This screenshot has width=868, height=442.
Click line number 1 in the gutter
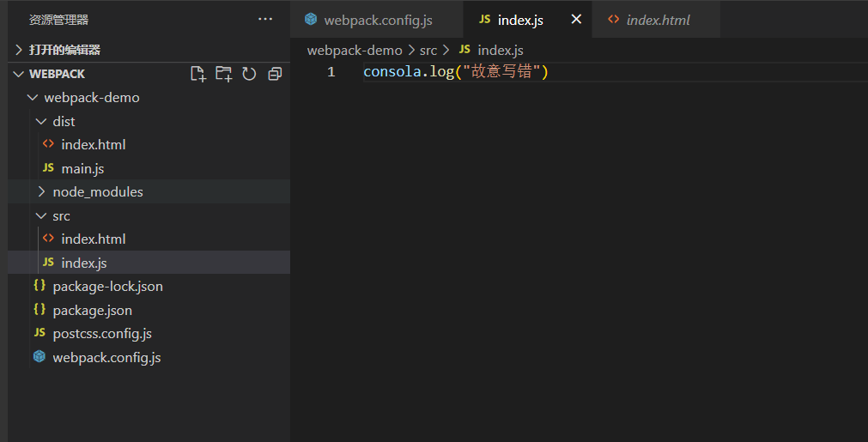coord(331,72)
